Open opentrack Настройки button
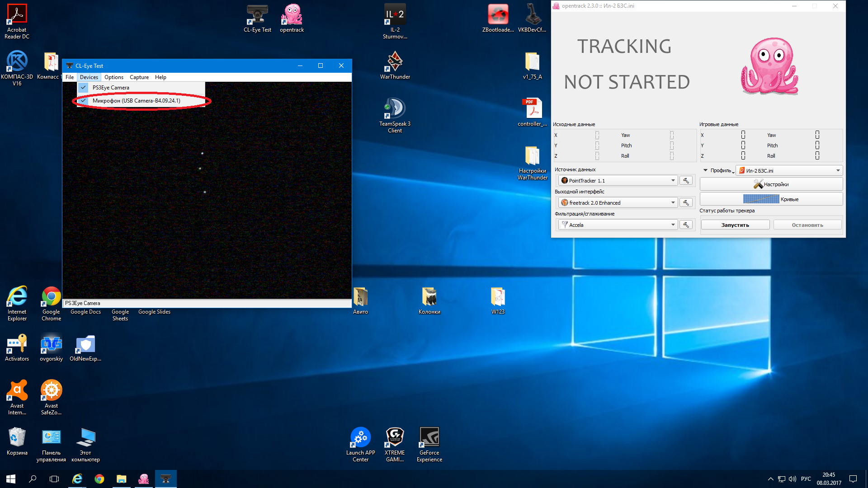Image resolution: width=868 pixels, height=488 pixels. (x=771, y=184)
